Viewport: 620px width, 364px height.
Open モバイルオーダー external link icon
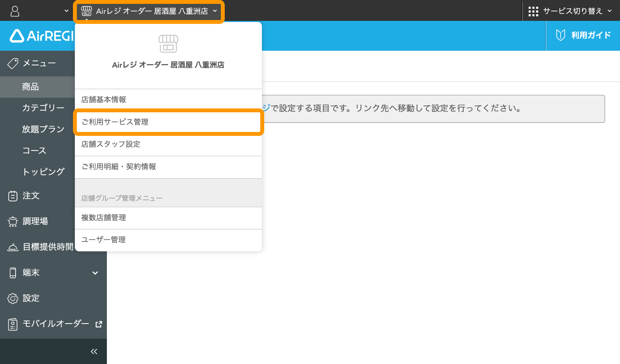99,324
